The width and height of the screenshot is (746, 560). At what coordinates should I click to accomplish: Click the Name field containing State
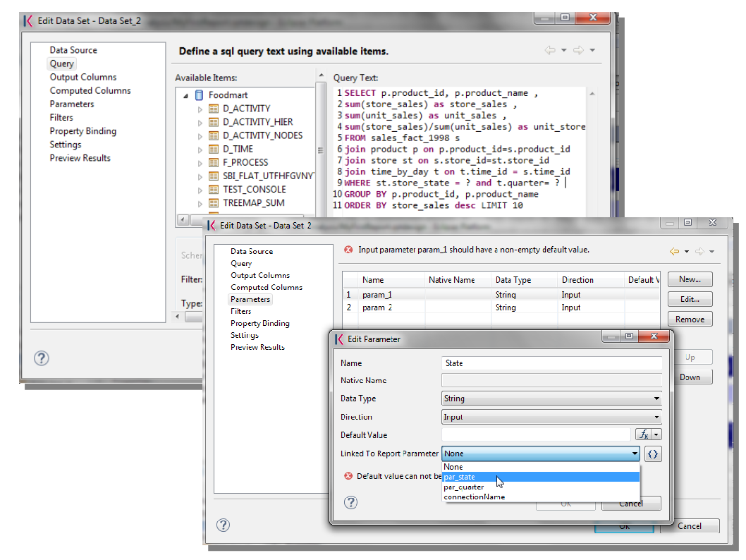point(551,363)
